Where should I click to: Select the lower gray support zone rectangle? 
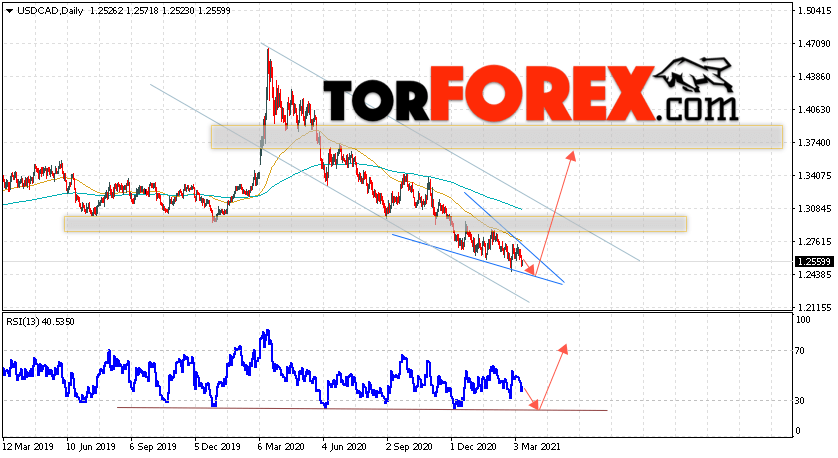375,224
